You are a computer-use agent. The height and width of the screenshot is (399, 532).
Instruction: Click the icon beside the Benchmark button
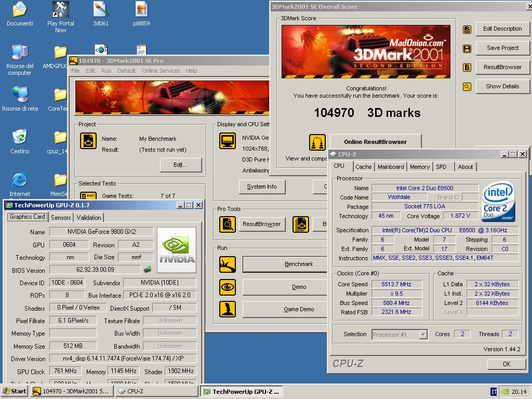(228, 264)
